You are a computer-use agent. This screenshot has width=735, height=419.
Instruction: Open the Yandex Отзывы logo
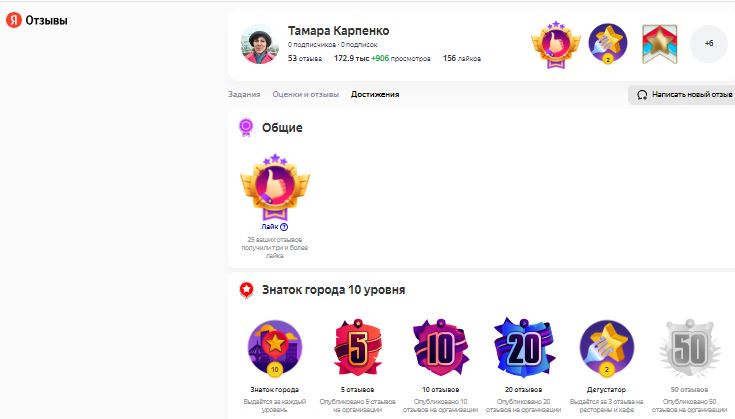pos(37,20)
